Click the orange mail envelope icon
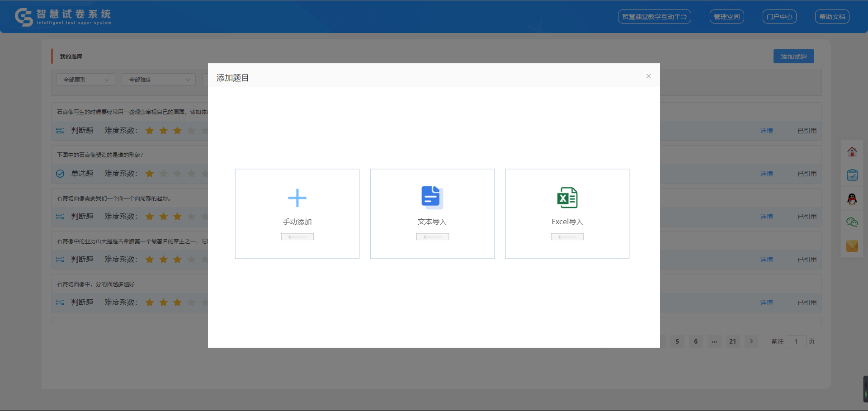The width and height of the screenshot is (868, 411). point(852,246)
